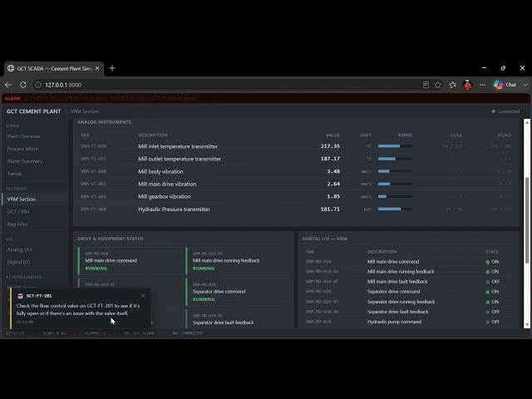Click the VALUE column header
Screen dimensions: 532x399
pos(332,135)
